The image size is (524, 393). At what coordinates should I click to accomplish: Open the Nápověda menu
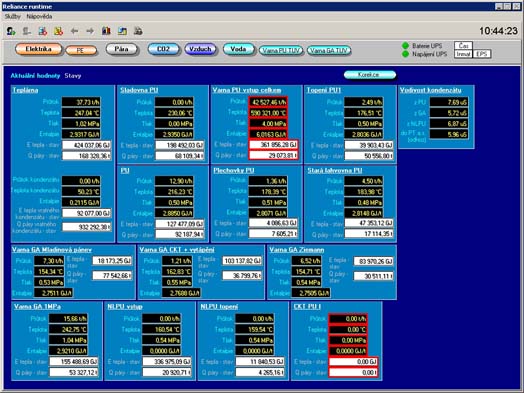pyautogui.click(x=39, y=16)
